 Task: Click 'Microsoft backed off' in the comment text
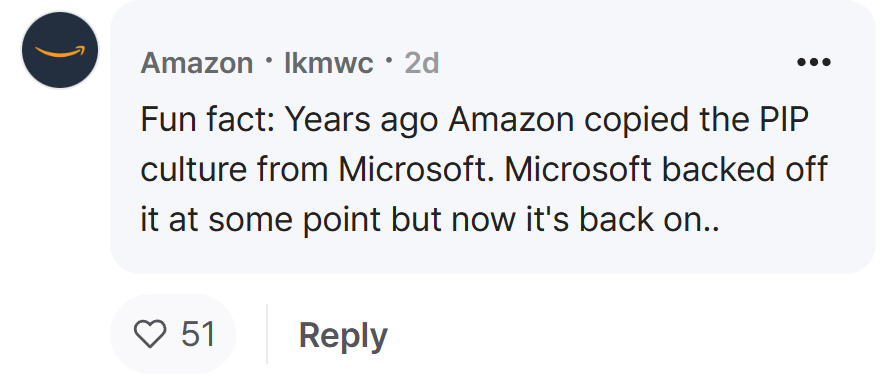pyautogui.click(x=666, y=170)
